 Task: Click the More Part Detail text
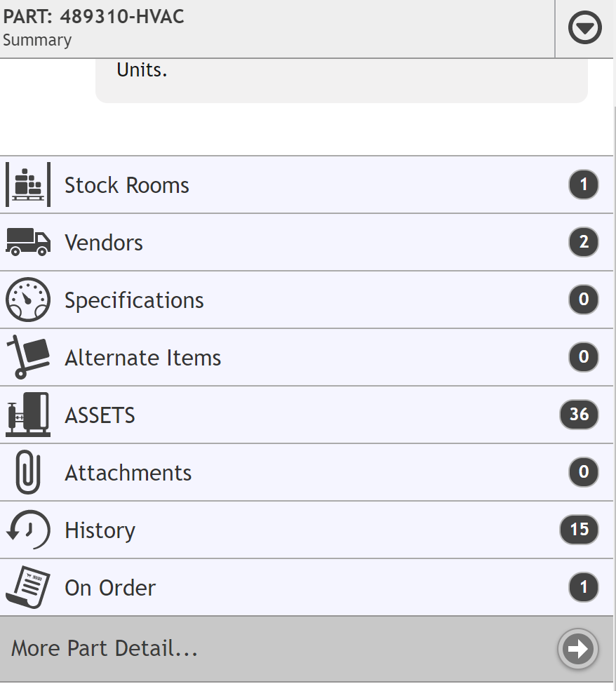click(x=105, y=648)
